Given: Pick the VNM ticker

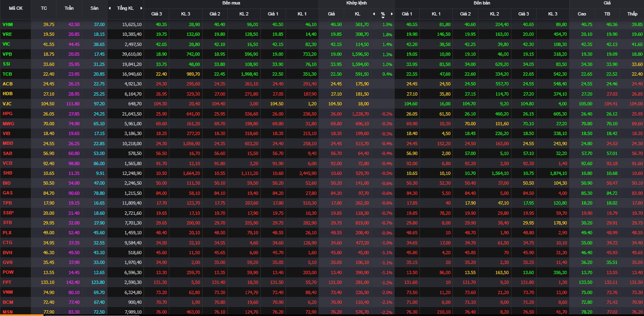Looking at the screenshot, I should tap(8, 292).
